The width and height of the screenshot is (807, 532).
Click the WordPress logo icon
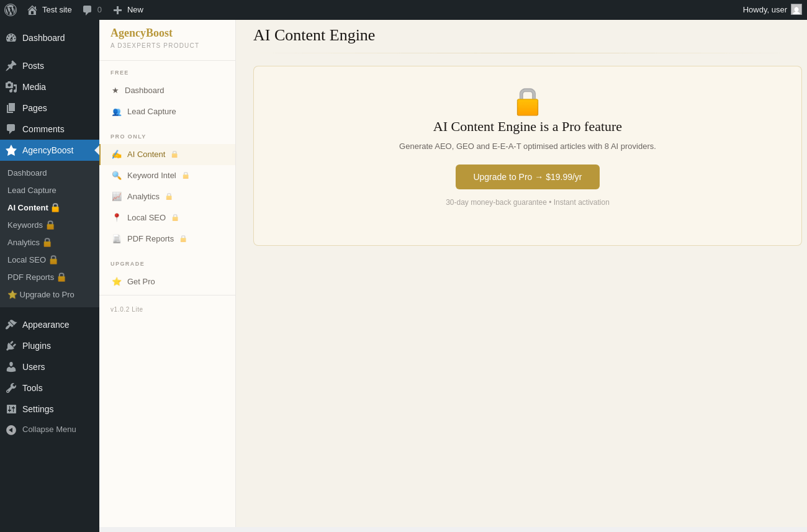(x=11, y=10)
